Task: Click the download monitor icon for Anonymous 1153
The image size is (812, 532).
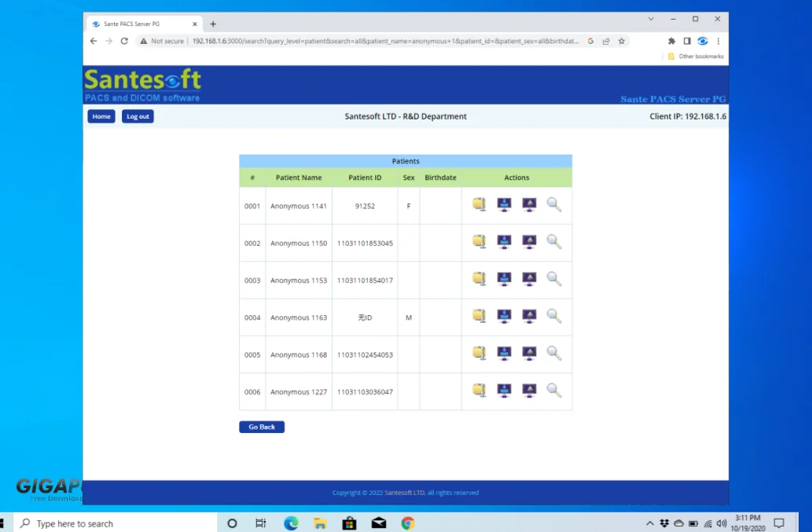Action: tap(504, 279)
